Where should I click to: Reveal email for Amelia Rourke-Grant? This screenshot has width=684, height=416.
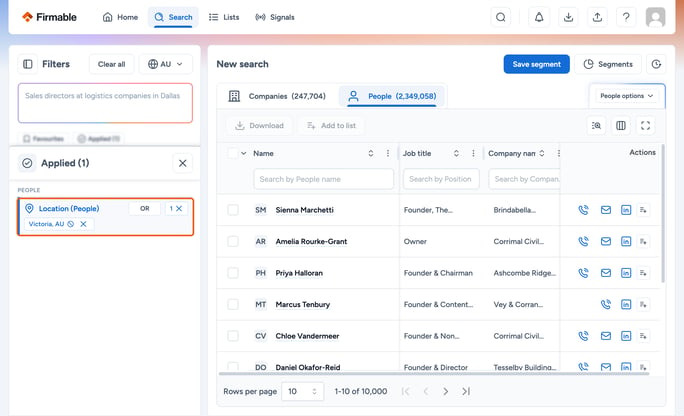[605, 241]
